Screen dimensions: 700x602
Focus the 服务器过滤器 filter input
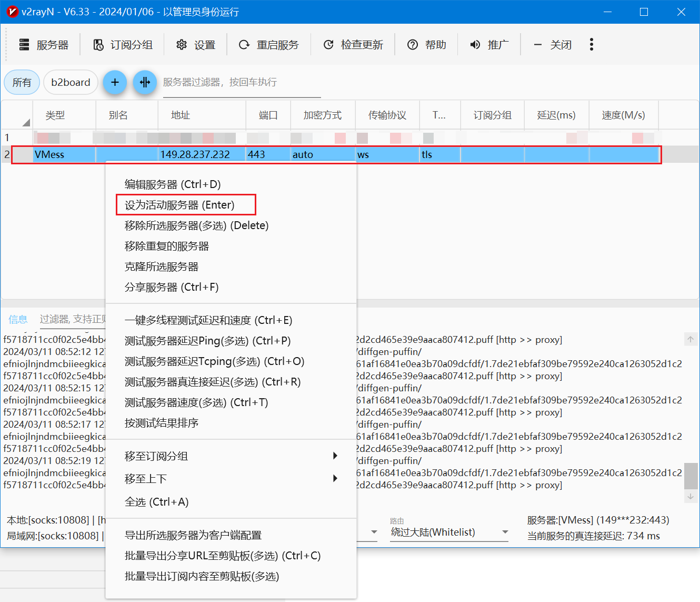[242, 83]
